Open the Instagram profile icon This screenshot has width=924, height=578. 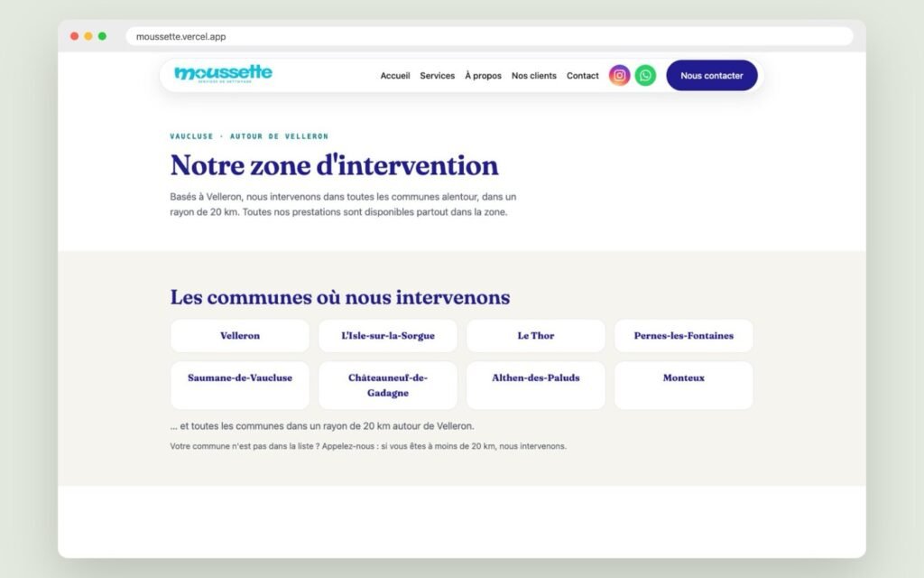coord(619,76)
